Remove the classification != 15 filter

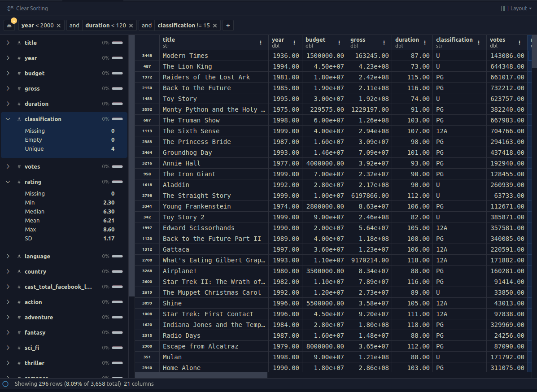[215, 26]
